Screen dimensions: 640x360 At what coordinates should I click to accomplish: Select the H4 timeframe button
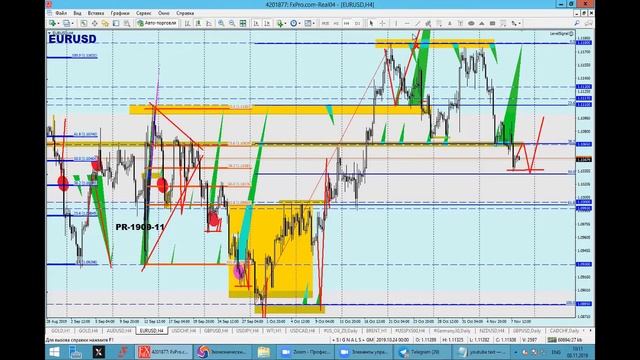pyautogui.click(x=347, y=23)
